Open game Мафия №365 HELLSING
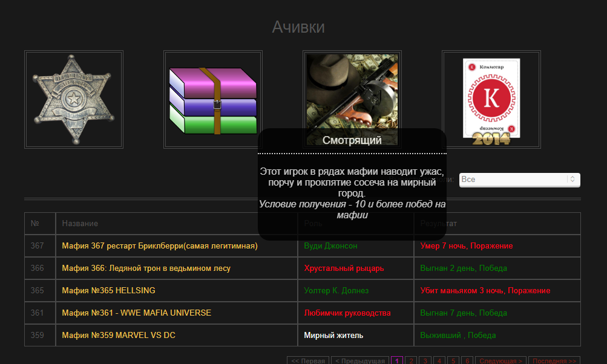 108,290
